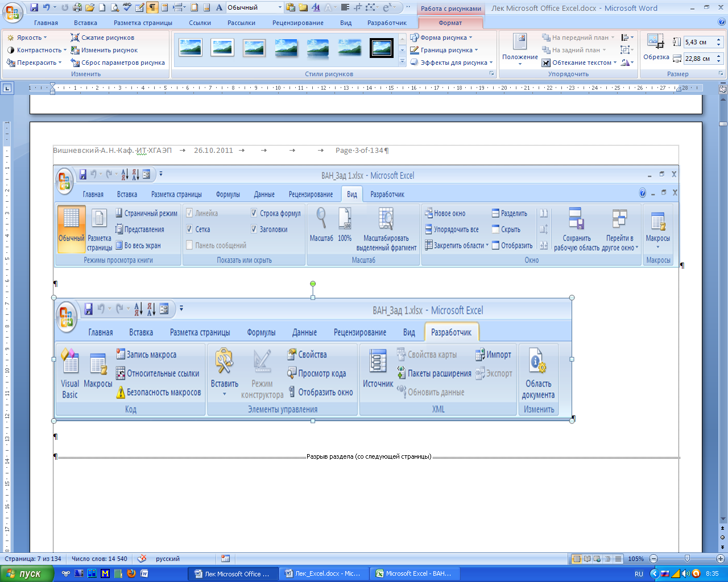The image size is (728, 582).
Task: Open the Rotate objects dropdown icon
Action: 627,63
